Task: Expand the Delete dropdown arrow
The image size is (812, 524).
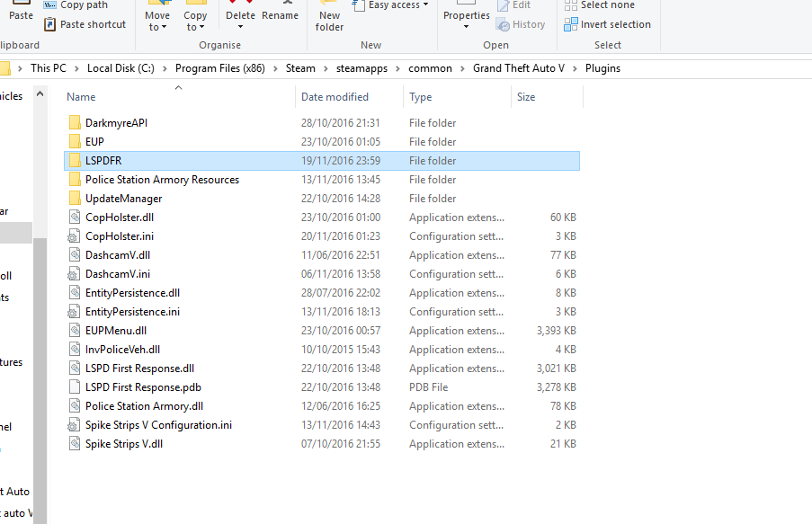Action: (x=240, y=27)
